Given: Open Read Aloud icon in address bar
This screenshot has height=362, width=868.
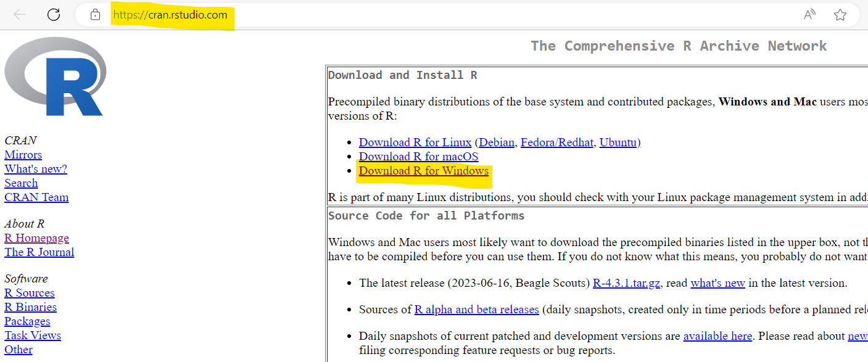Looking at the screenshot, I should 810,15.
